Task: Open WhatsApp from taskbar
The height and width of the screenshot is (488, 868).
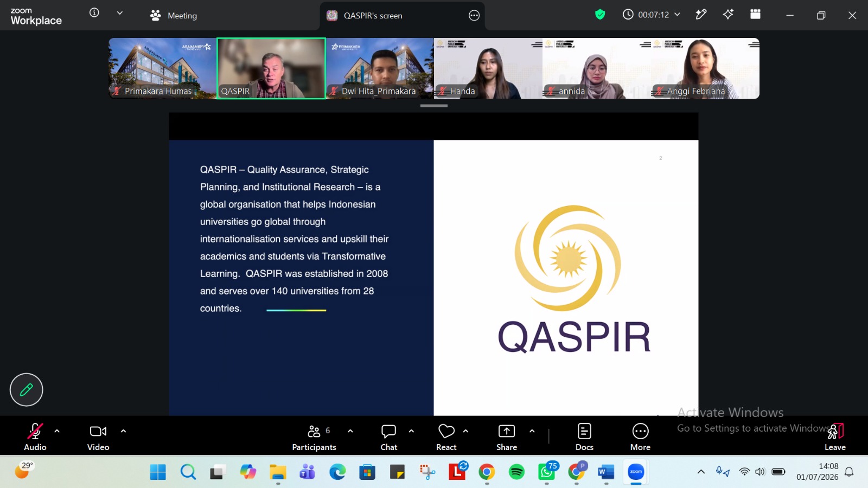Action: (x=547, y=472)
